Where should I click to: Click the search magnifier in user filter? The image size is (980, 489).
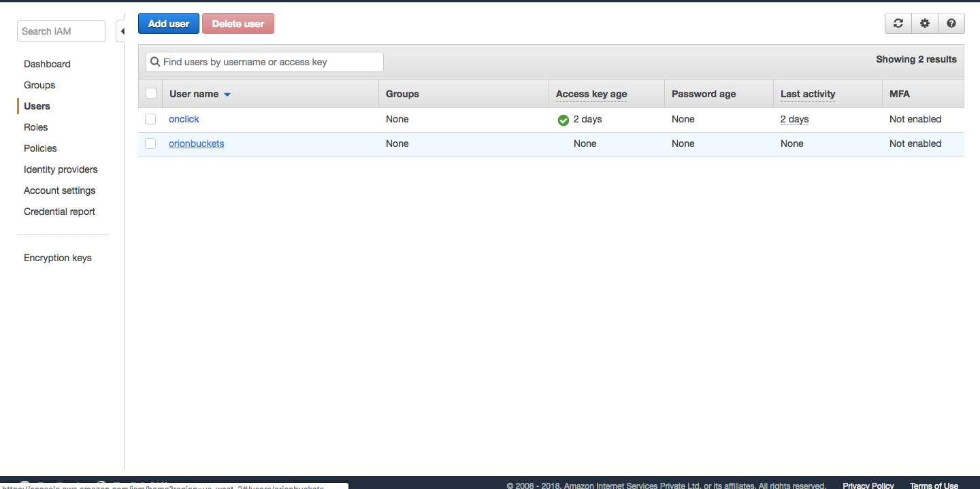[155, 61]
